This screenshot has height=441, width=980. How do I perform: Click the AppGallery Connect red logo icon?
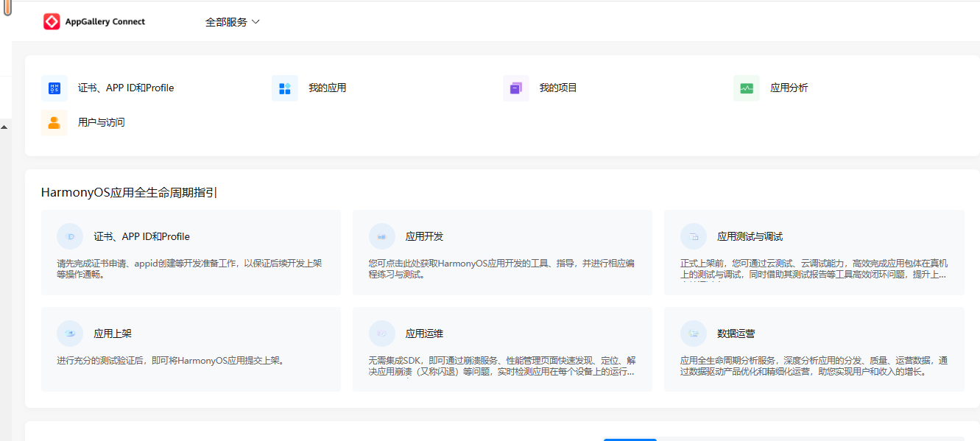tap(52, 22)
